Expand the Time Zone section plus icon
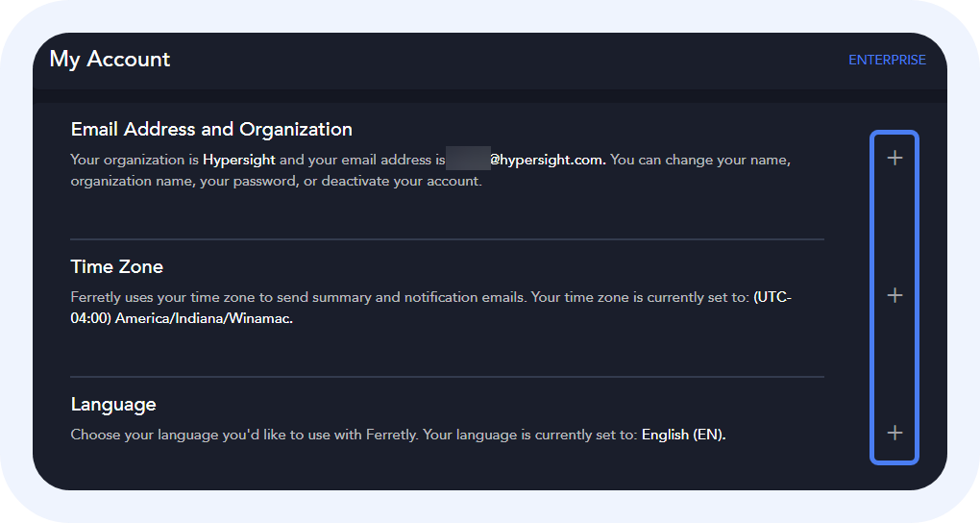The image size is (980, 523). point(894,295)
